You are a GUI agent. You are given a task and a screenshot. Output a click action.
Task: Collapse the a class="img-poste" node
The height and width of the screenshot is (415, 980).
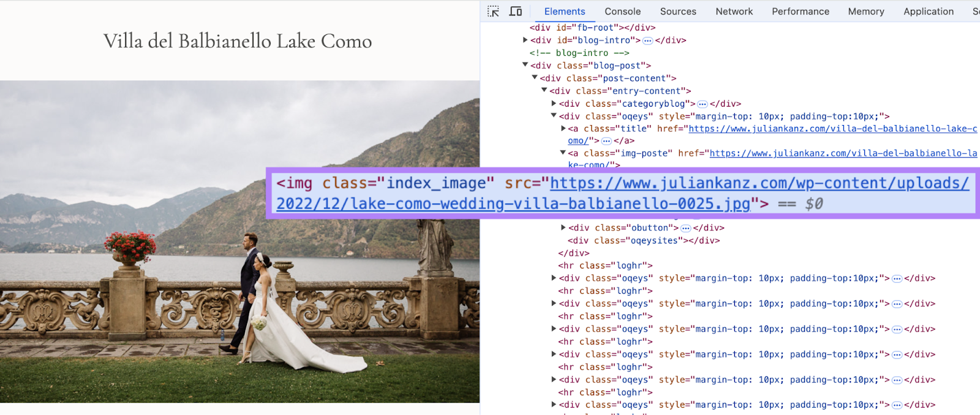tap(563, 153)
